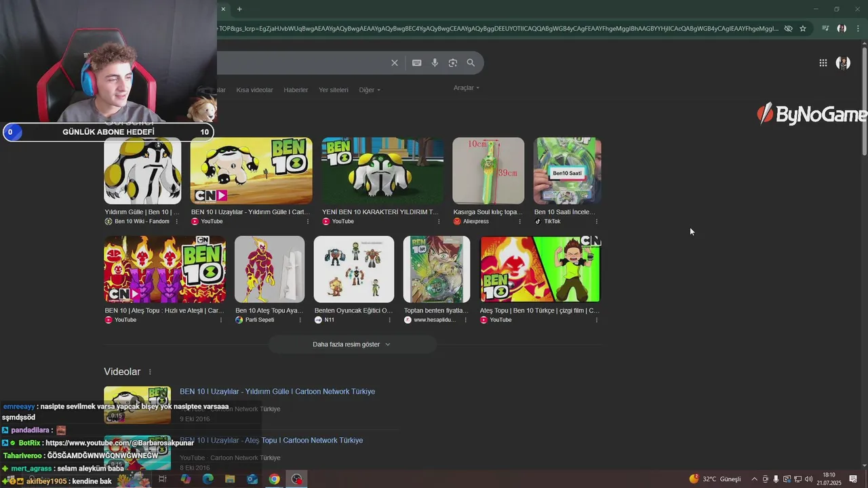Open options menu beside Videolar heading
Screen dimensions: 868x488
pos(150,372)
